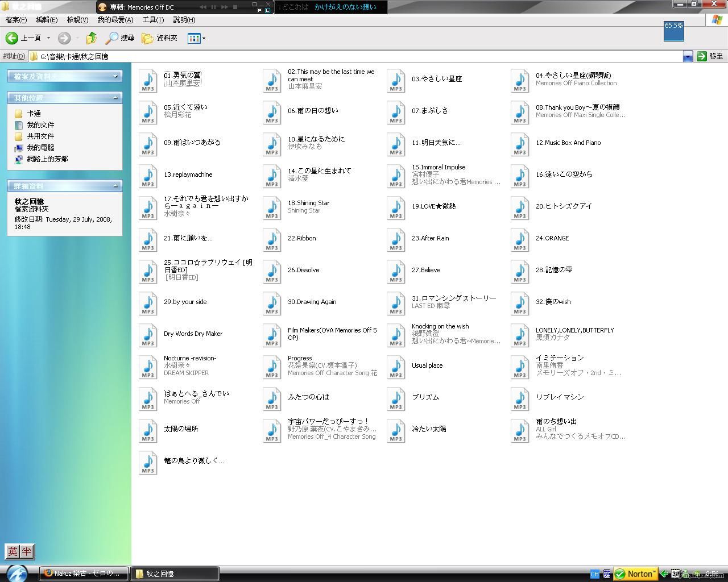The width and height of the screenshot is (728, 582).
Task: Collapse the 其他位置 panel
Action: click(115, 98)
